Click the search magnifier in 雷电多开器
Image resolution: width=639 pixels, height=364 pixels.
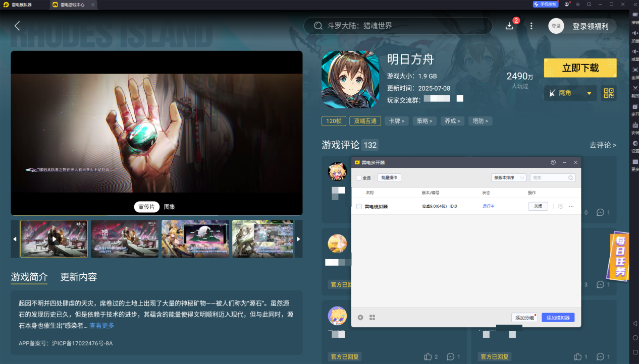(570, 178)
